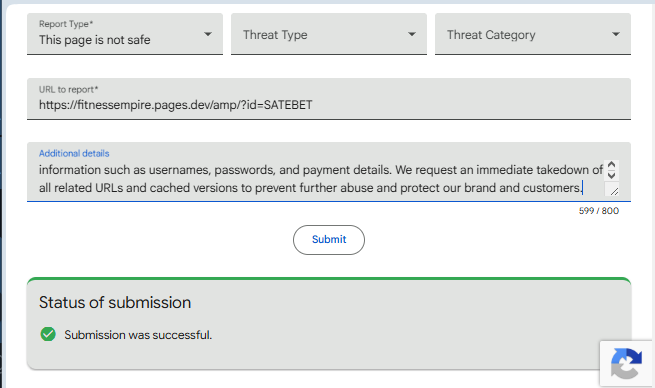Image resolution: width=655 pixels, height=388 pixels.
Task: Expand the Threat Type dropdown
Action: (329, 34)
